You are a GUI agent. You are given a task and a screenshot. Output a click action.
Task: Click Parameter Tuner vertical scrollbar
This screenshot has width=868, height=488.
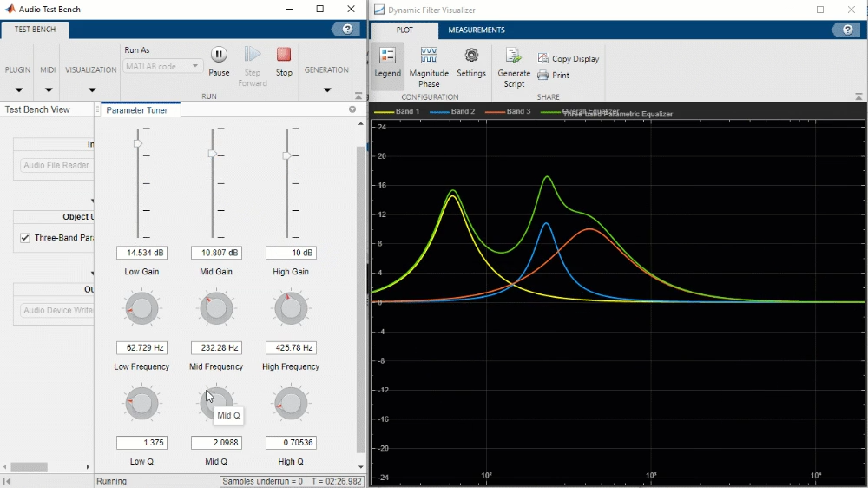[361, 299]
